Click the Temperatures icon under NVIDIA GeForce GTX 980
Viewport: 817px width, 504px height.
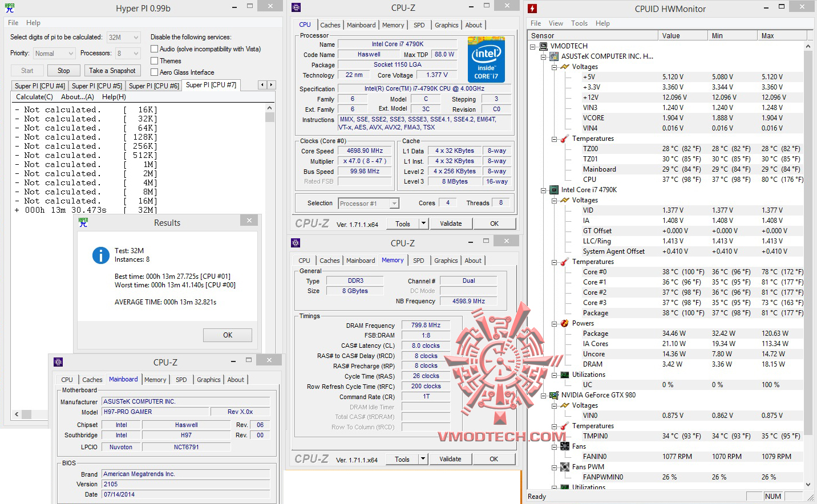click(x=565, y=426)
